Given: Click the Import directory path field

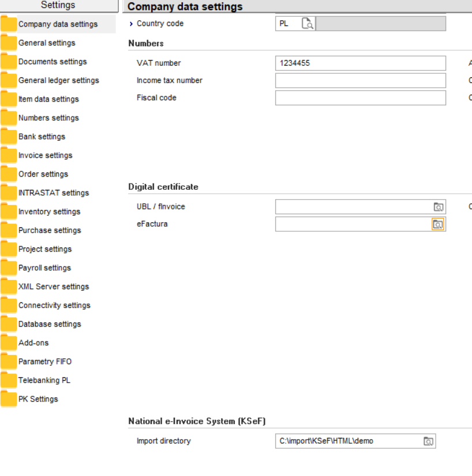Looking at the screenshot, I should pyautogui.click(x=349, y=441).
